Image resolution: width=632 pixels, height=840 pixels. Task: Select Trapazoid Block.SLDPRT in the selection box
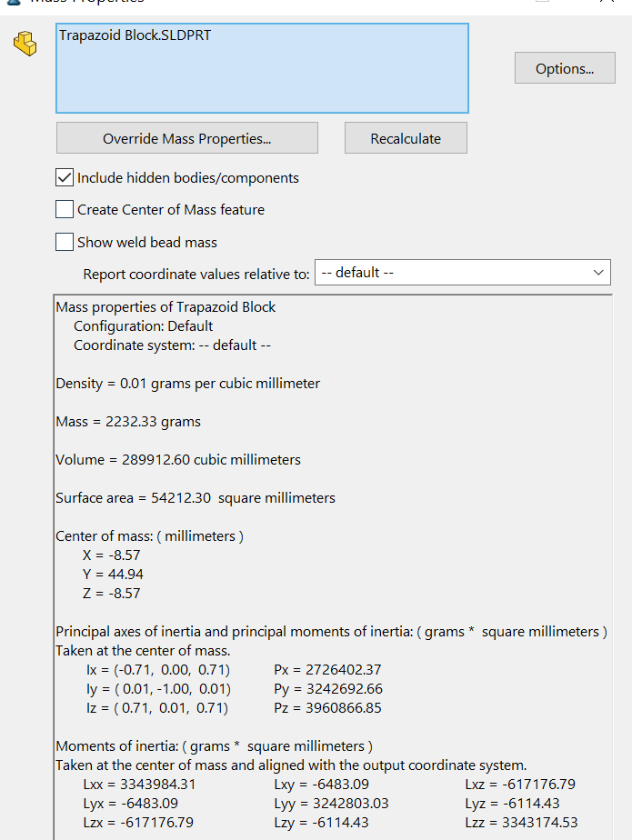[135, 36]
